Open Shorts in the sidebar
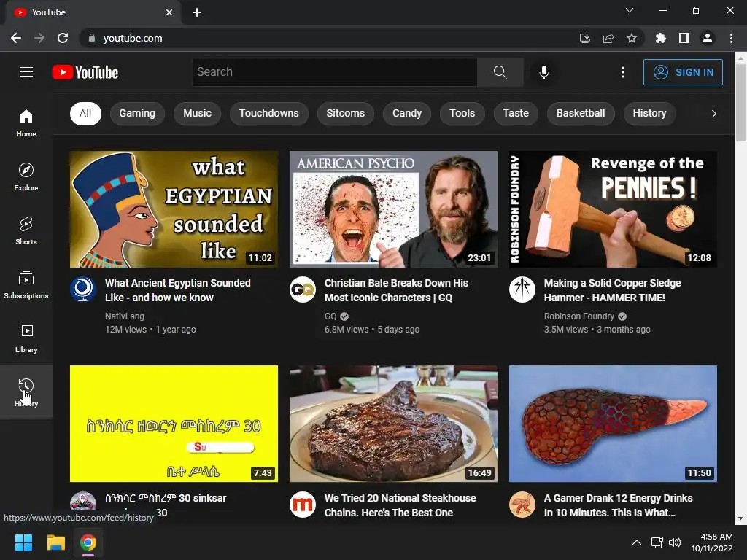The height and width of the screenshot is (560, 747). click(26, 230)
